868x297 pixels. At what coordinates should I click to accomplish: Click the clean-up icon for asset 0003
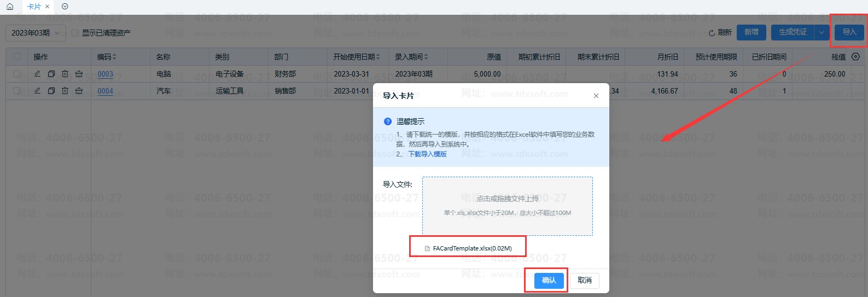click(x=79, y=74)
